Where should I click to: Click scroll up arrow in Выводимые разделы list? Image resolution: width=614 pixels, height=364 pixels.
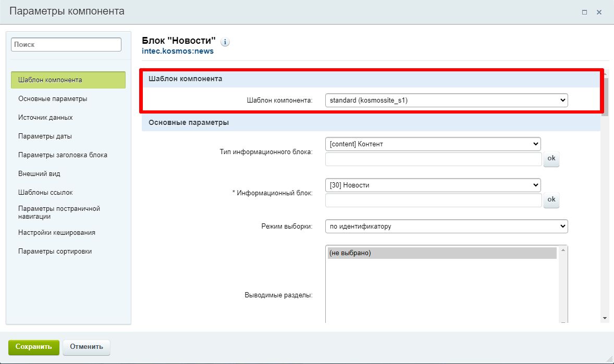[x=563, y=250]
